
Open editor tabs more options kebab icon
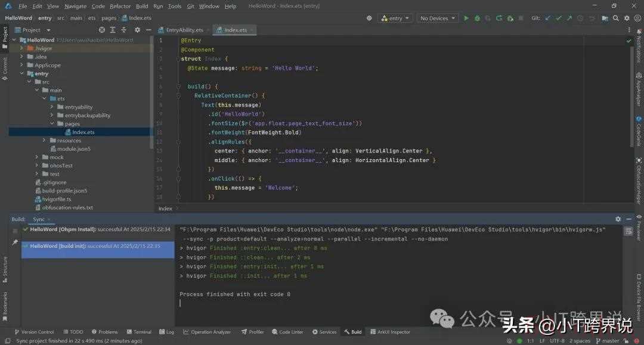point(629,30)
